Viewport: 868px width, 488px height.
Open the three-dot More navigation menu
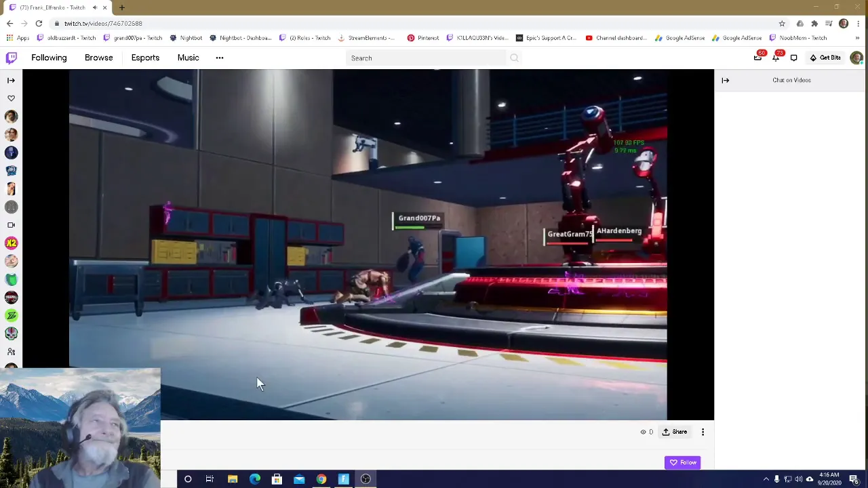pos(220,58)
